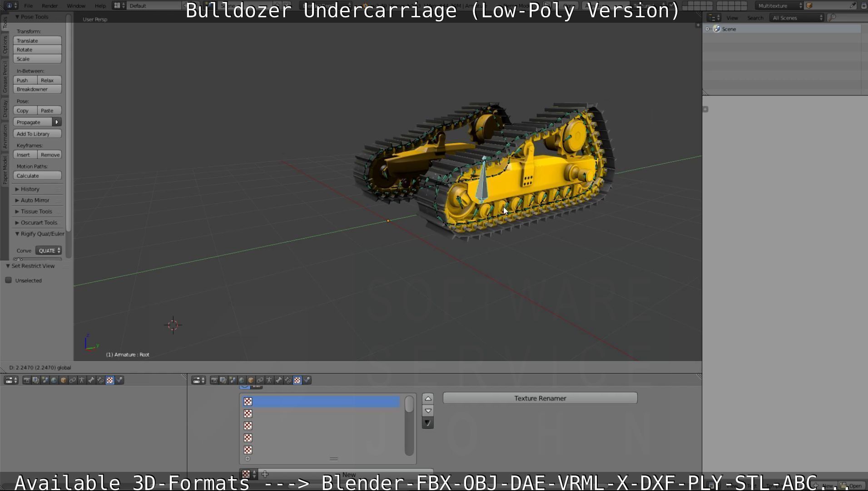Open the Window menu
This screenshot has width=868, height=491.
76,6
